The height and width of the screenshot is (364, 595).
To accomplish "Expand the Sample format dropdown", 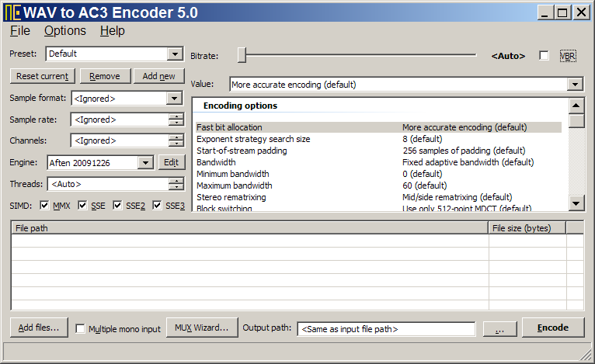I will [x=175, y=99].
